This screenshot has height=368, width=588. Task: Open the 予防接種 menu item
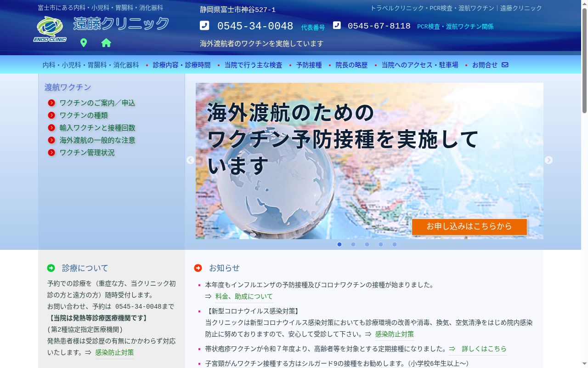[x=309, y=65]
